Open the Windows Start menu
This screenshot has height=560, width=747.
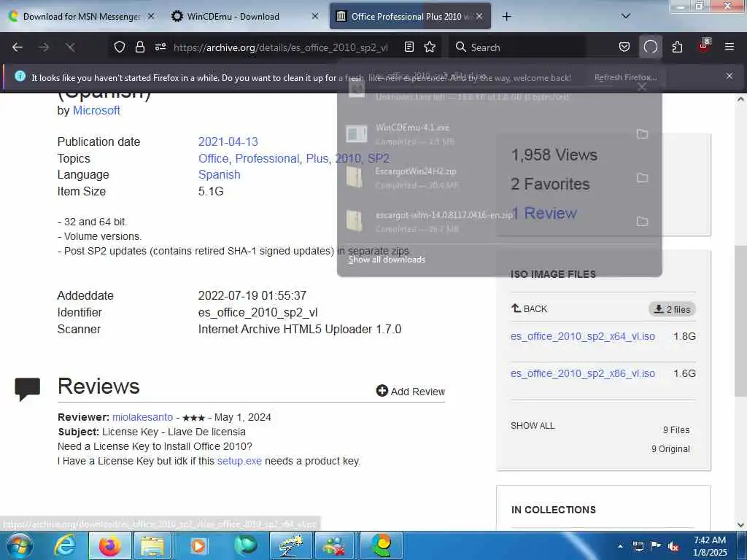(x=20, y=545)
